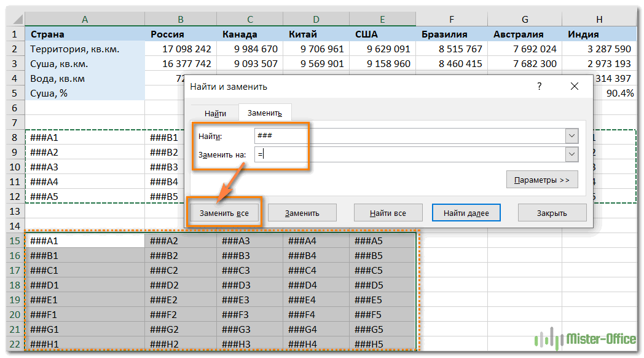Select cell B1 containing Россия
Viewport: 644px width, 358px height.
click(180, 34)
